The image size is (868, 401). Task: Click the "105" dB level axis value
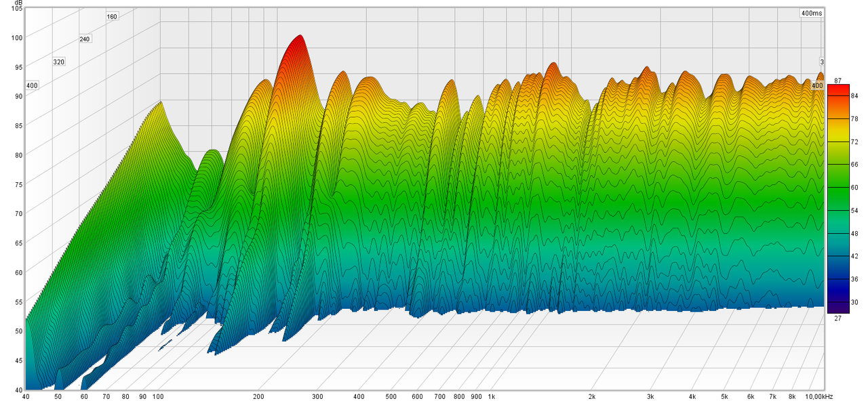17,8
